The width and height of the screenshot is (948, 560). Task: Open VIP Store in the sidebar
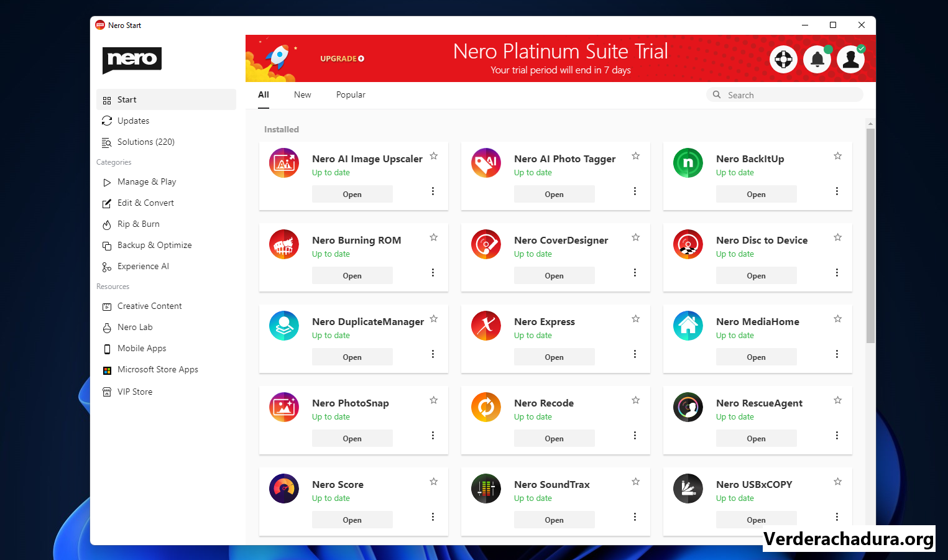[166, 392]
